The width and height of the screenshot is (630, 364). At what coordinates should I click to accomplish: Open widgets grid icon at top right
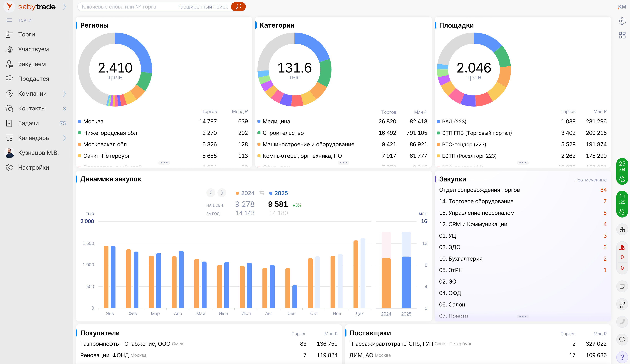click(622, 35)
